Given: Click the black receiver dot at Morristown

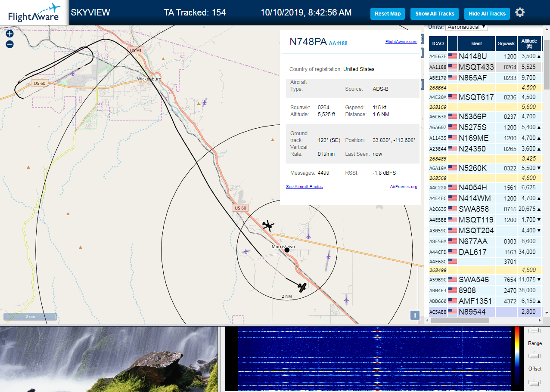Looking at the screenshot, I should pyautogui.click(x=287, y=250).
